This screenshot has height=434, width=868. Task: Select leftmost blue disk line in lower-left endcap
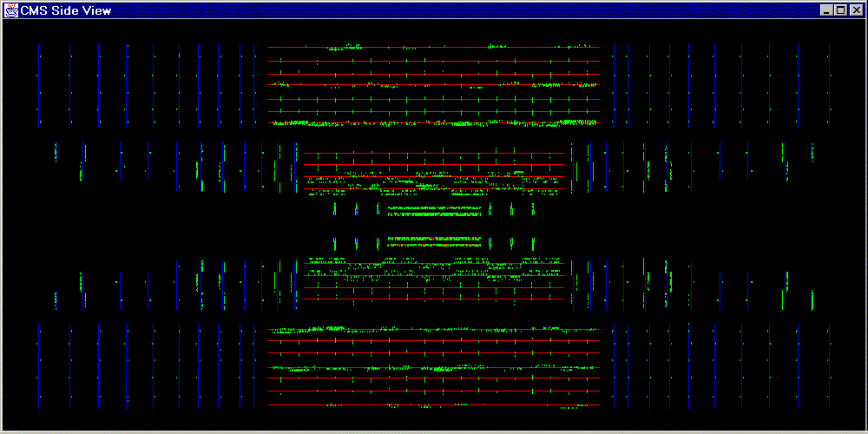coord(39,366)
